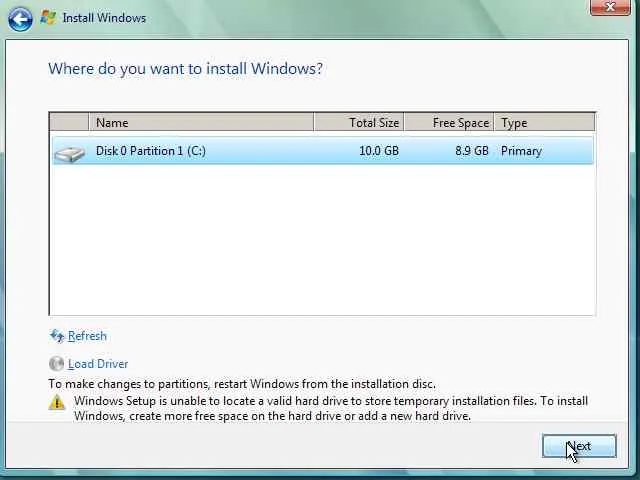This screenshot has height=480, width=640.
Task: Click the yellow warning triangle icon
Action: pos(57,402)
